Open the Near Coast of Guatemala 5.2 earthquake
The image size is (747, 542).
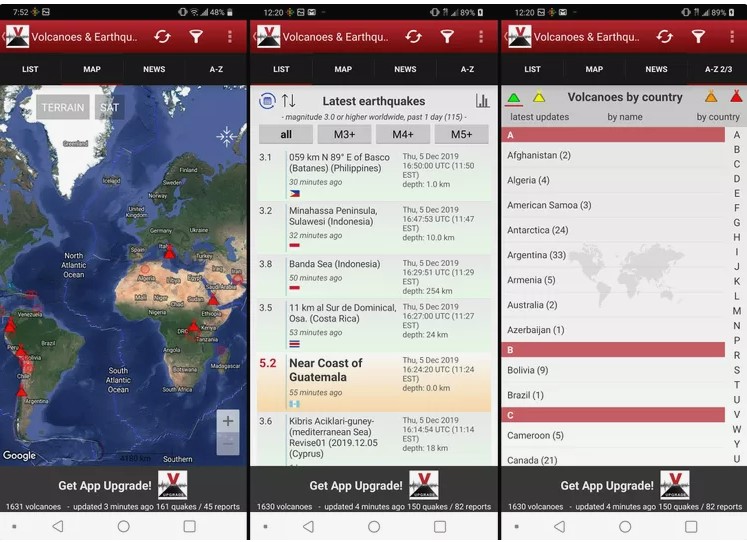[x=326, y=370]
